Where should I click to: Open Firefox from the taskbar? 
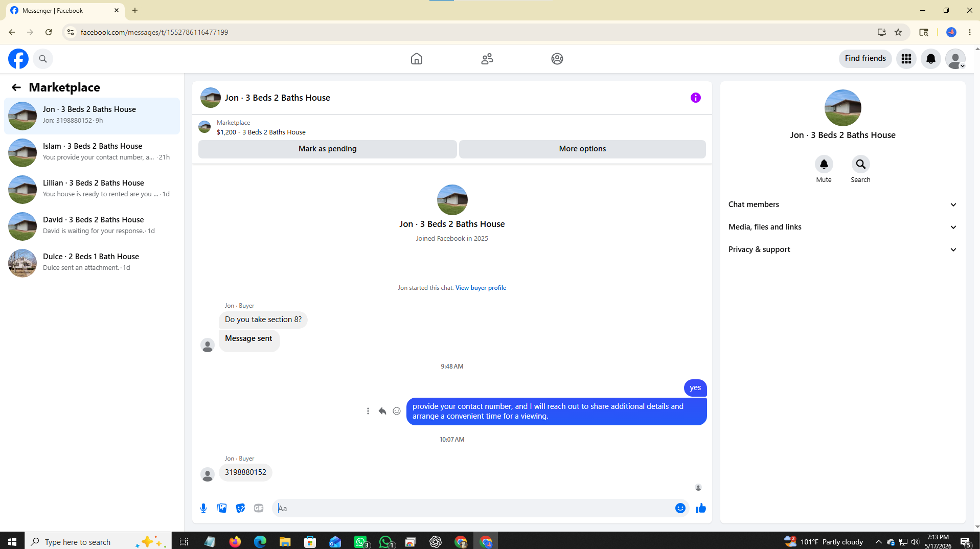(x=235, y=541)
